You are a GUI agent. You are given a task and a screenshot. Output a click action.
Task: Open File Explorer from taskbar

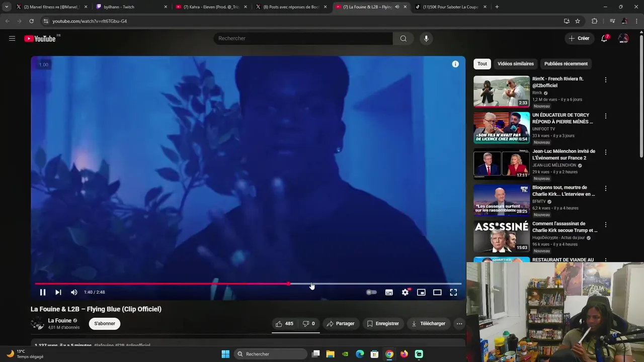point(331,354)
